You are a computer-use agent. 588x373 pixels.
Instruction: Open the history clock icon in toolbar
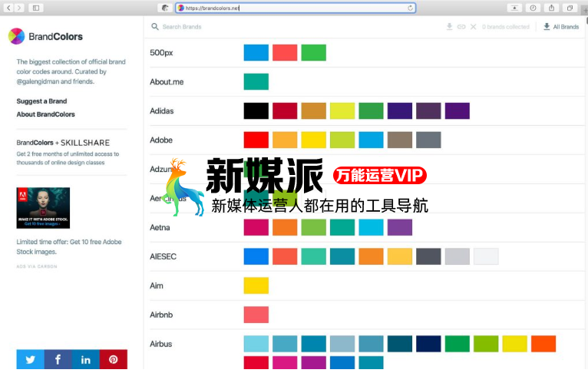pos(533,8)
